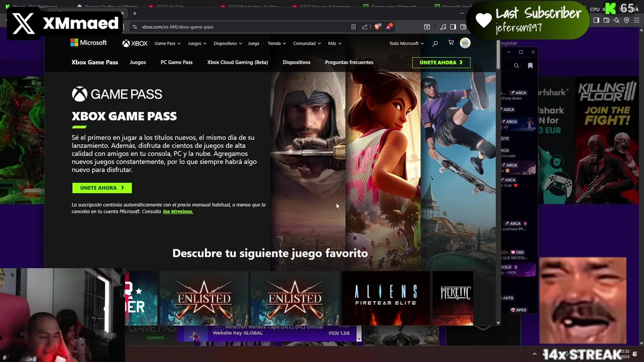Click the screenshot search icon in browser toolbar
Screen dimensions: 644x362
427,27
